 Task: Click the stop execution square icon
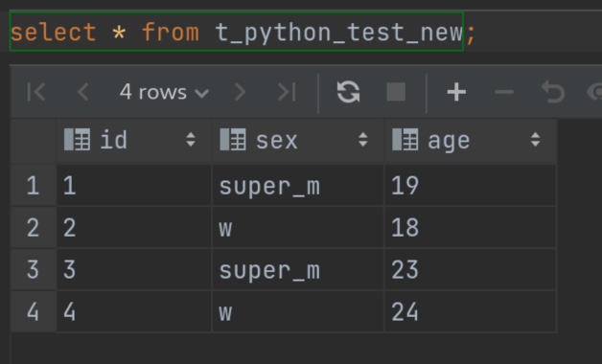click(x=396, y=92)
